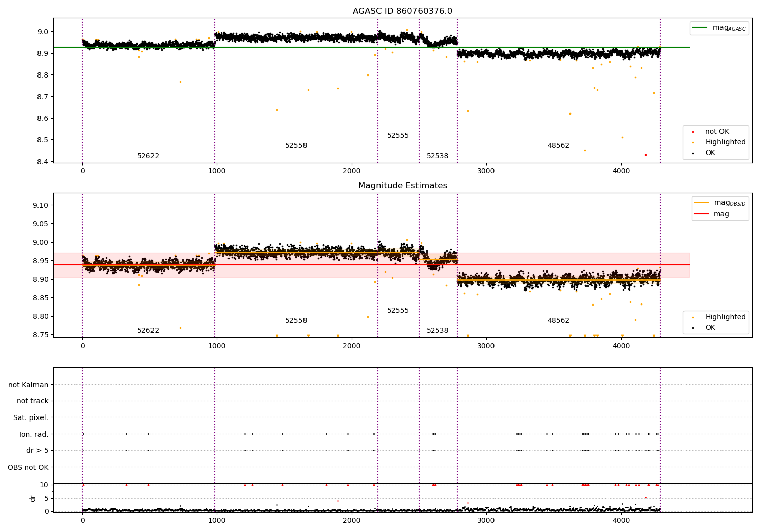760x532 pixels.
Task: Click x-axis tick '4000' under the dr plot
Action: point(622,520)
